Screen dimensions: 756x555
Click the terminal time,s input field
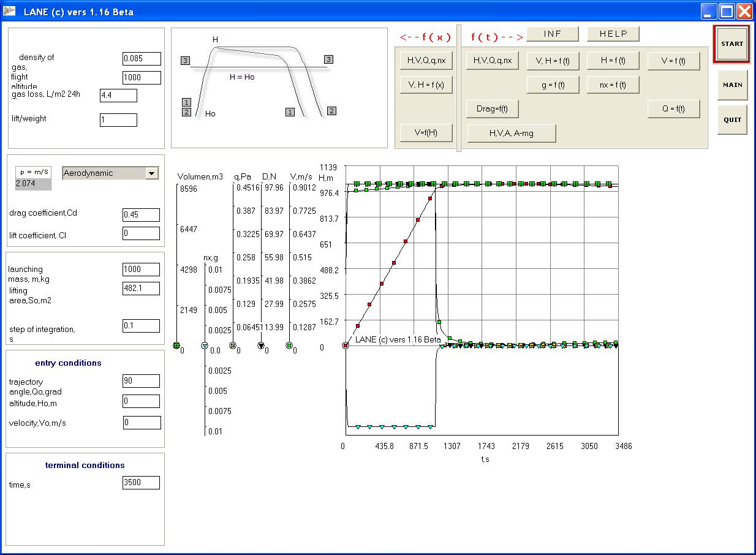coord(142,482)
